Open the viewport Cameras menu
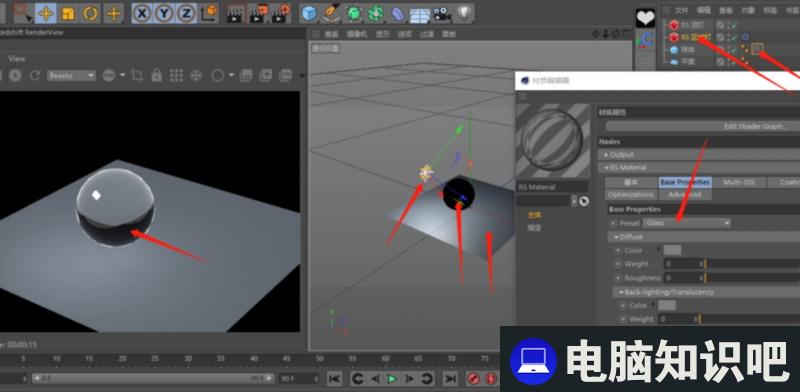The width and height of the screenshot is (800, 392). click(357, 34)
